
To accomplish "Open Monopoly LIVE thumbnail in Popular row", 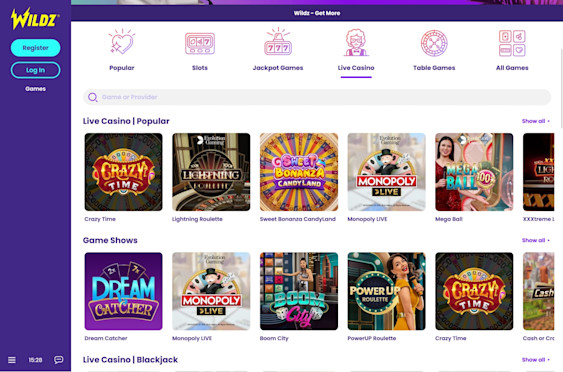I will point(386,172).
